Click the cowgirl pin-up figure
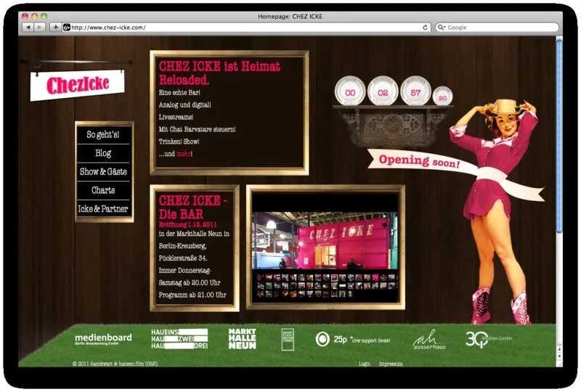Screen dimensions: 581x392 [495, 211]
